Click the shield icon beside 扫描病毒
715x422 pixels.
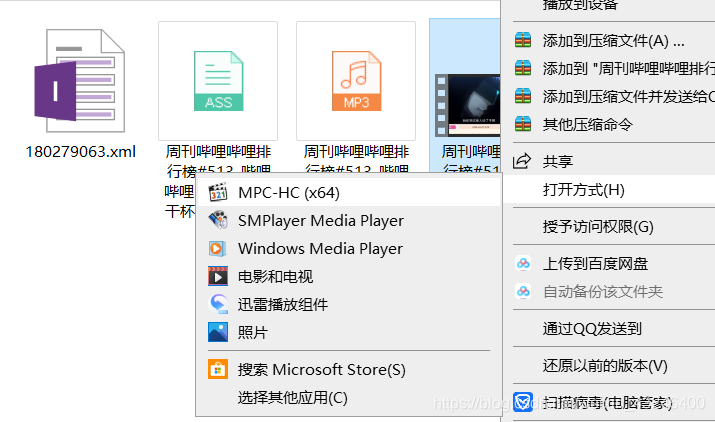[x=523, y=402]
